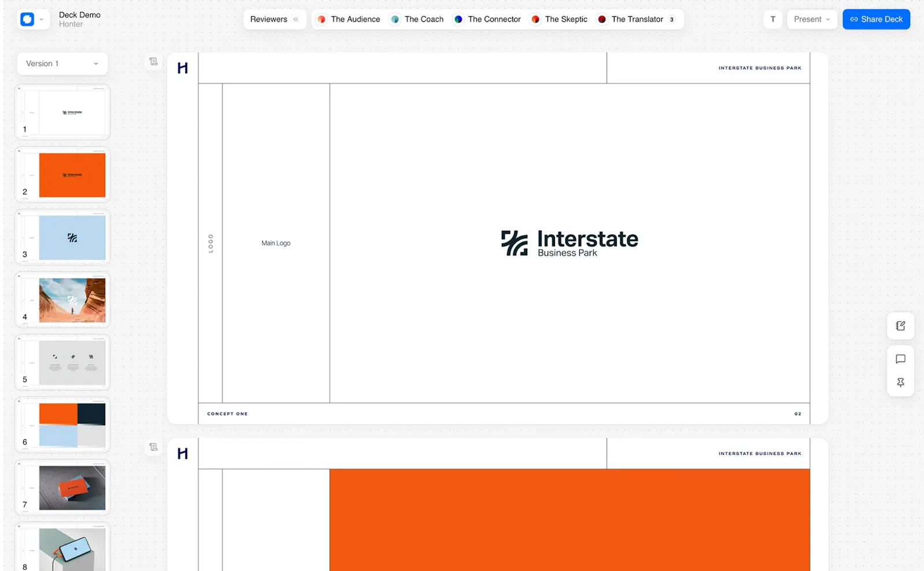Select slide 8 phone mockup thumbnail
The width and height of the screenshot is (924, 571).
62,547
